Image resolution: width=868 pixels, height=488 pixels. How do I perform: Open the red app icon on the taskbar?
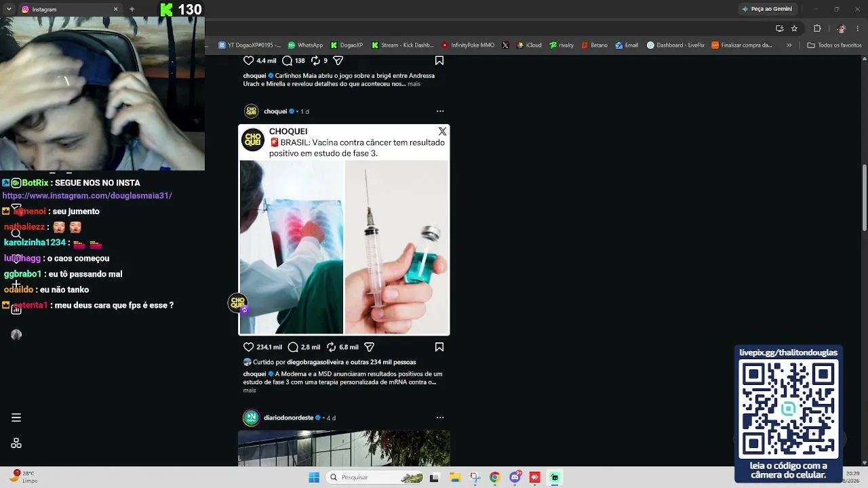click(x=534, y=477)
